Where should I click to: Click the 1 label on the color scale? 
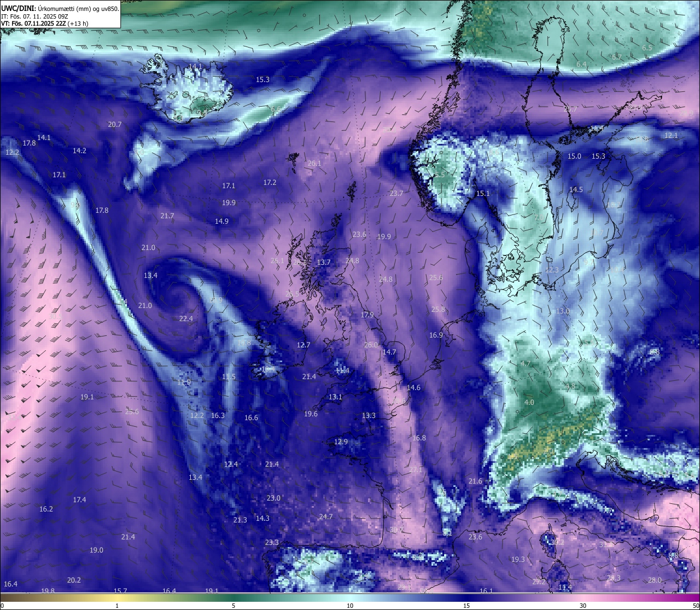[117, 606]
